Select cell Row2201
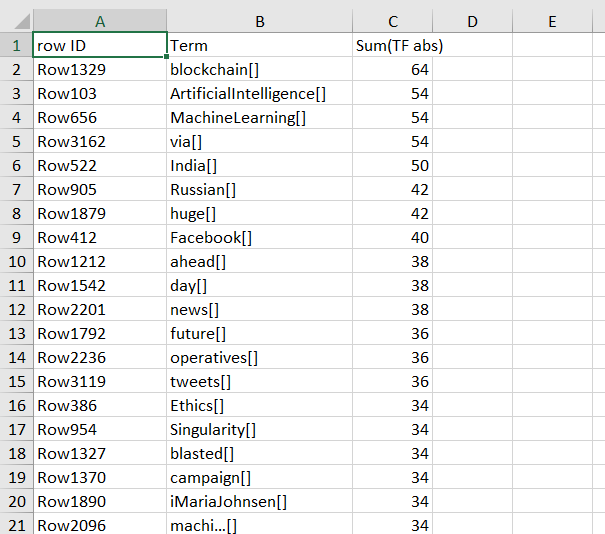This screenshot has height=534, width=605. [100, 309]
